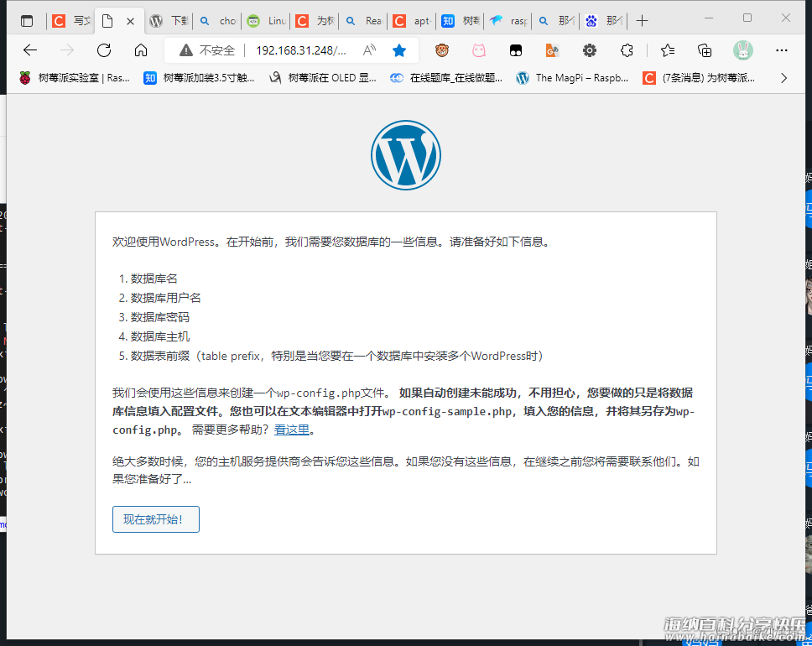The width and height of the screenshot is (812, 646).
Task: Switch to the 那个 tab with magnifier icon
Action: tap(557, 21)
